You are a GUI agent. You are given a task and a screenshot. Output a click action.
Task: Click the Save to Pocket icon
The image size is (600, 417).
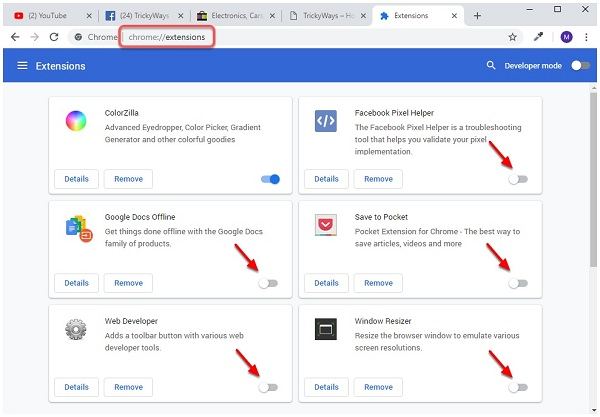[326, 225]
